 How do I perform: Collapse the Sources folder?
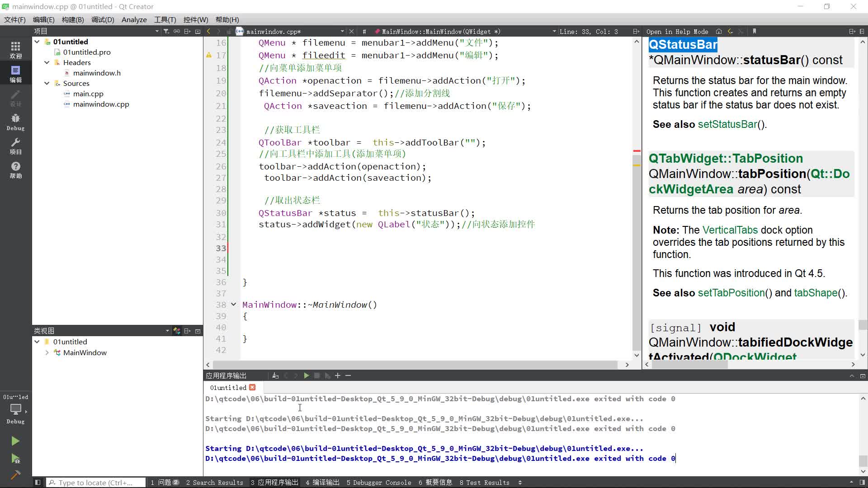coord(47,83)
